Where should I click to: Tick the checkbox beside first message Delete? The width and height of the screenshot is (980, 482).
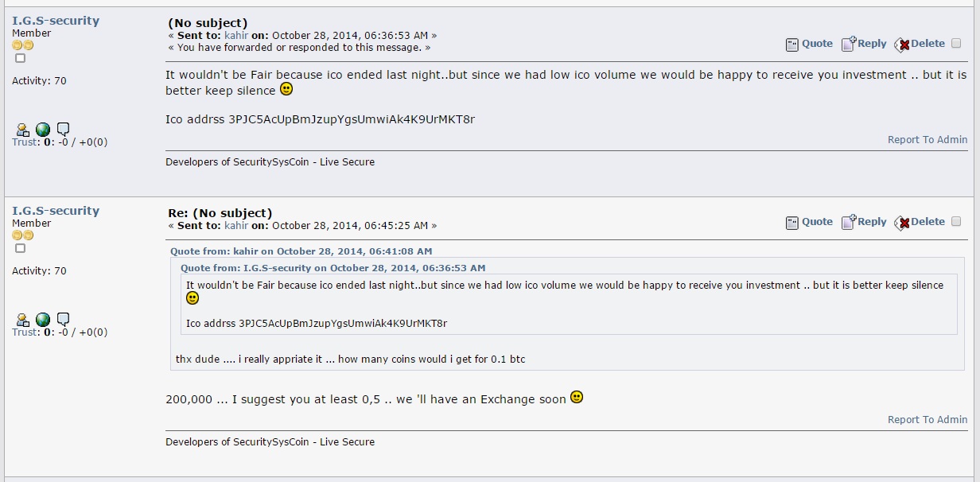coord(956,44)
